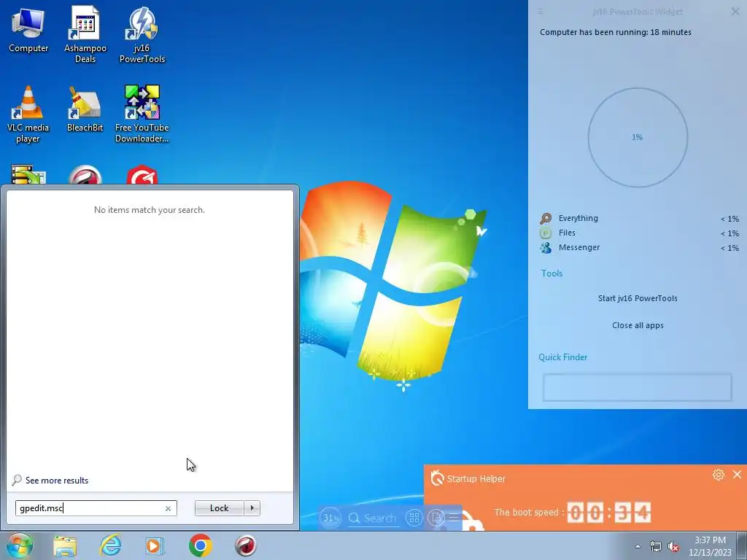Screen dimensions: 747x560
Task: Click the Tools heading in jv16 widget
Action: tap(551, 273)
